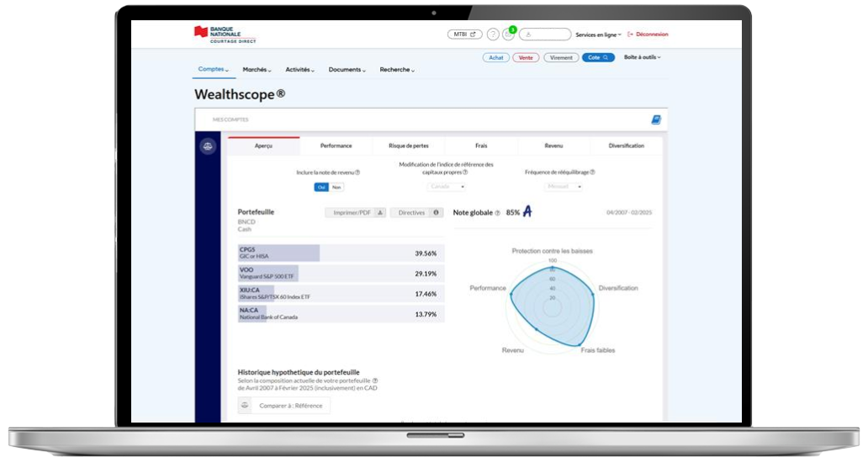Click the Déconnexion link
The image size is (868, 468).
(652, 35)
